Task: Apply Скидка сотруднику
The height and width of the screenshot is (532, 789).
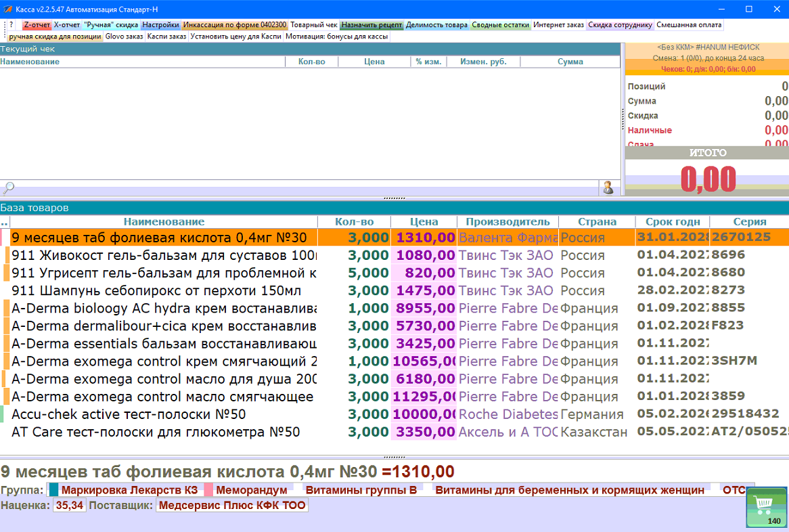Action: 620,24
